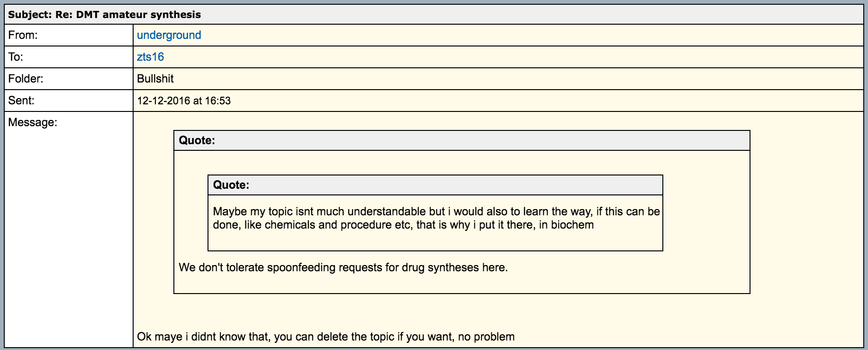Click the subject title 'Re: DMT amateur synthesis'
868x350 pixels.
128,15
